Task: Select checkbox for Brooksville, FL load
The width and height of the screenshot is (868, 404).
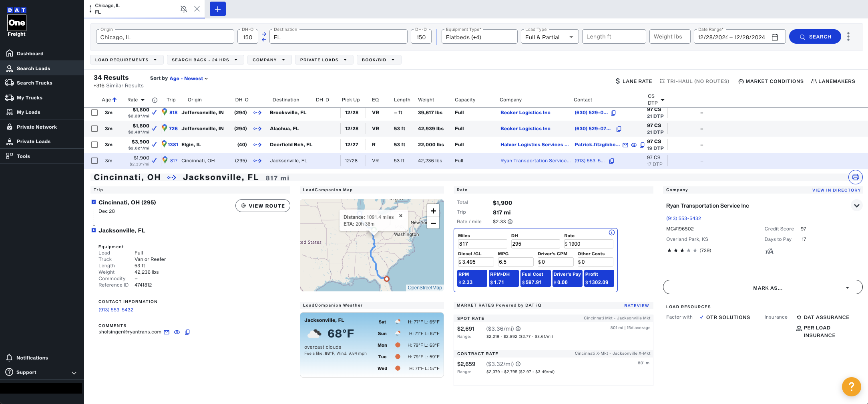Action: (94, 113)
